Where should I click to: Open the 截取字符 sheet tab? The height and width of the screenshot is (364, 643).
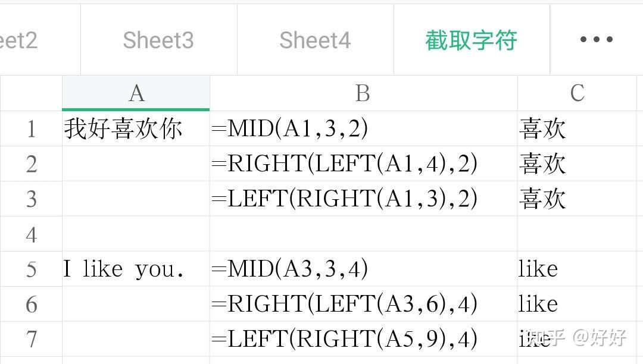click(472, 39)
